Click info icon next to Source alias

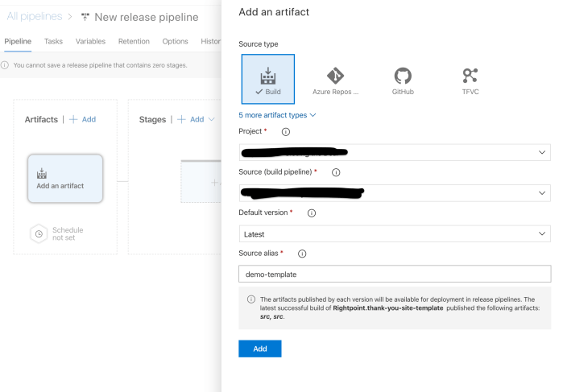pos(302,254)
